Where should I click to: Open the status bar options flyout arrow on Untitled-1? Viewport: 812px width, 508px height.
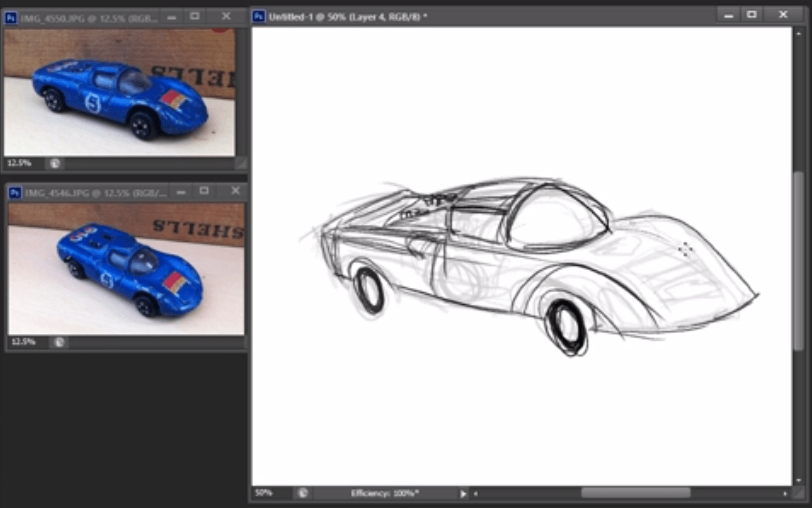463,493
